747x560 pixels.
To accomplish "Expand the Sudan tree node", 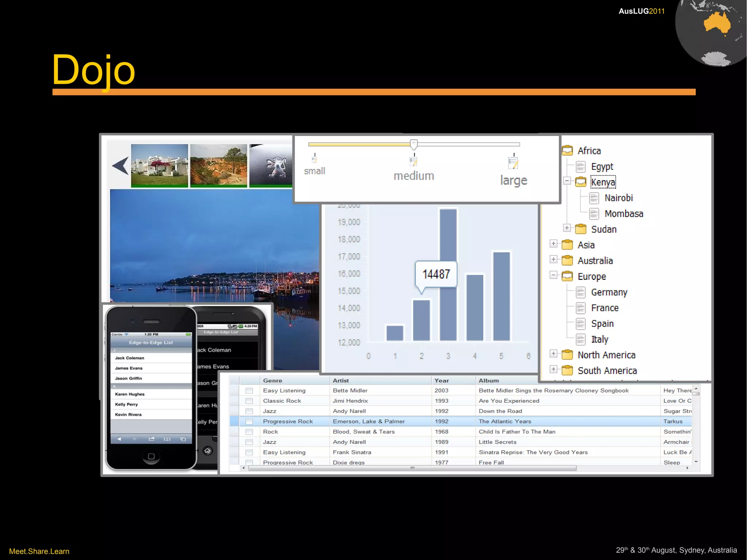I will 567,228.
